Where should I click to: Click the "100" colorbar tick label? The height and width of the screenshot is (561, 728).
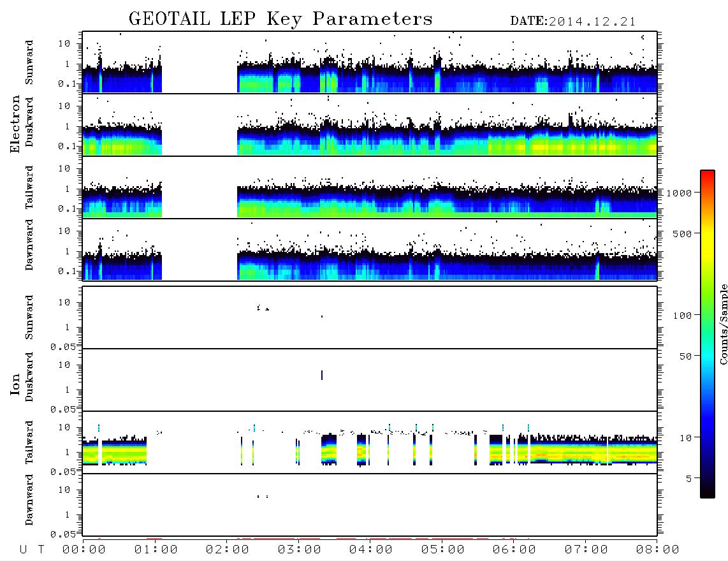(682, 316)
